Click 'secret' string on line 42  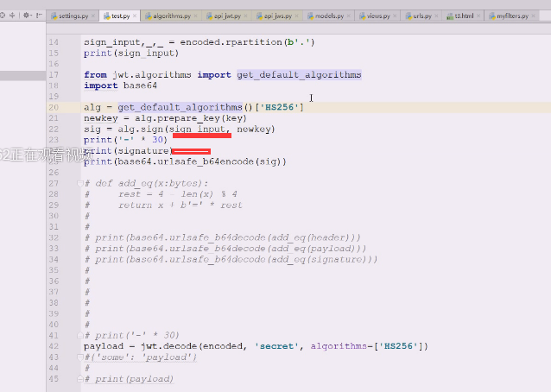click(276, 346)
